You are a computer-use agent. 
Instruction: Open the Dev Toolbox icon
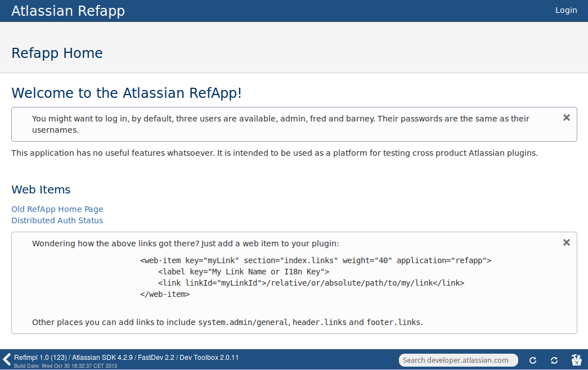(x=576, y=360)
